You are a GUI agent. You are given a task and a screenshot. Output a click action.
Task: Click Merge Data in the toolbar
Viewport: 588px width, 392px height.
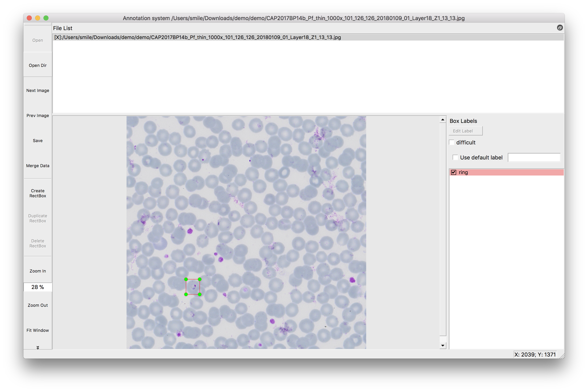[37, 165]
